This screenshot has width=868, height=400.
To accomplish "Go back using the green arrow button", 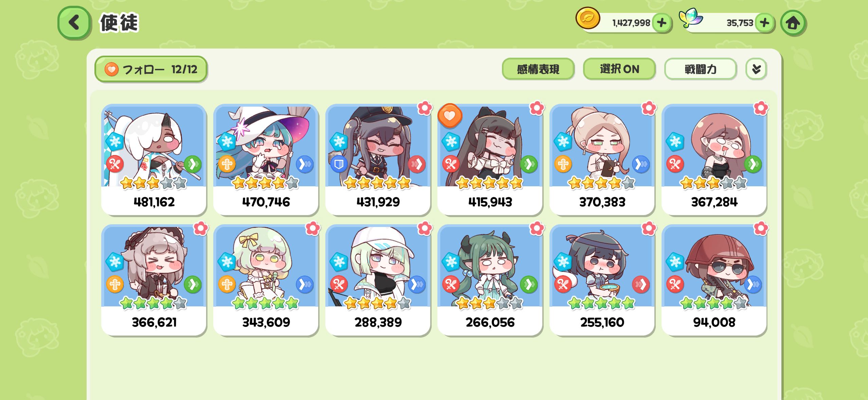I will pyautogui.click(x=74, y=22).
